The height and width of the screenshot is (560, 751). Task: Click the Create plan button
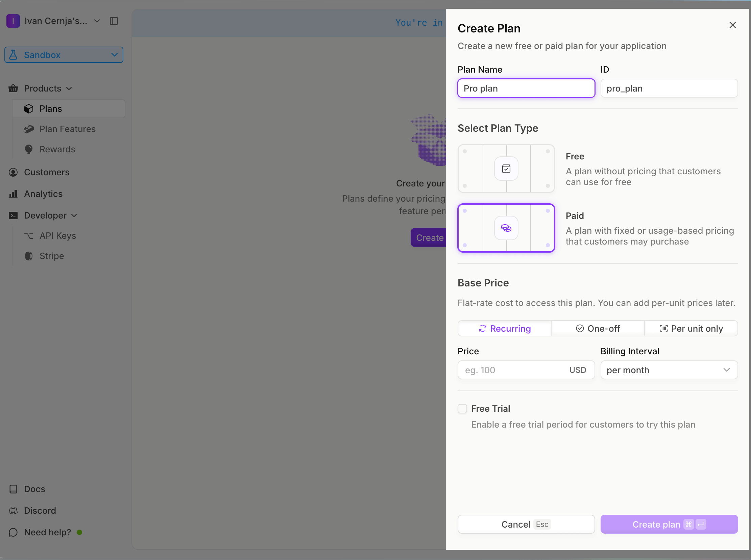point(669,524)
